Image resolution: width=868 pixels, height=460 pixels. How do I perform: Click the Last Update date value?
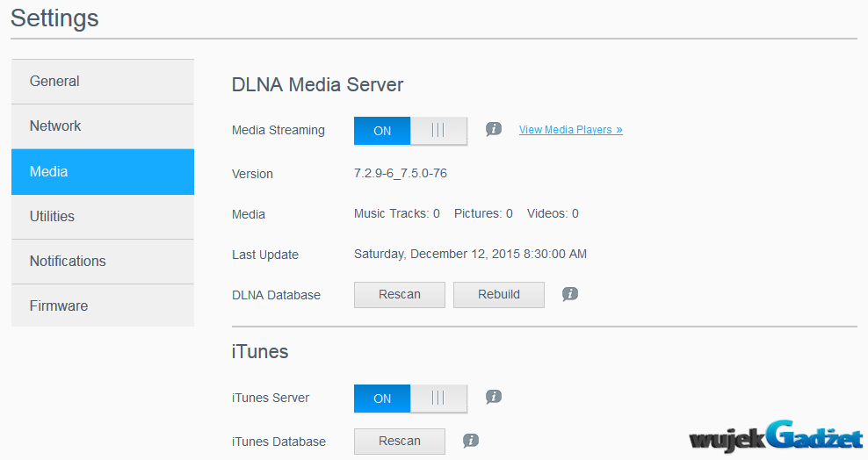pos(470,255)
